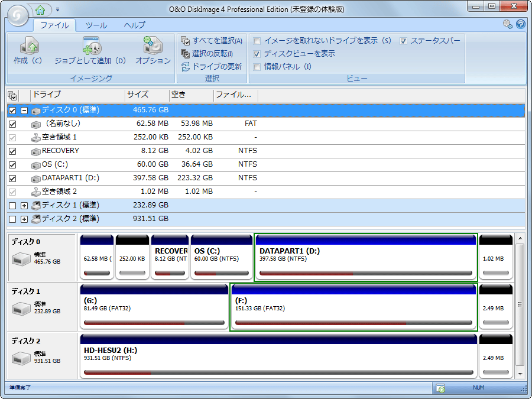532x399 pixels.
Task: Select the DATAPART1 (D:) partition block
Action: [366, 257]
